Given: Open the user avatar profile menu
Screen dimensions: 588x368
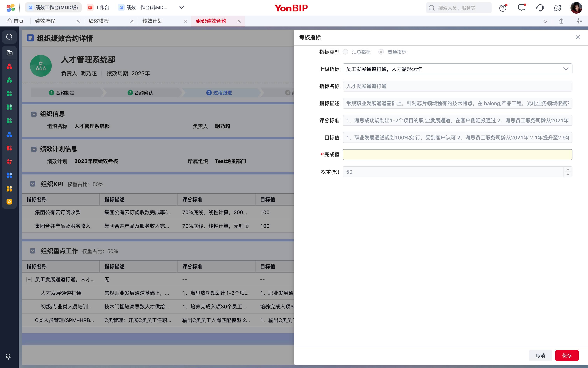Looking at the screenshot, I should tap(576, 8).
